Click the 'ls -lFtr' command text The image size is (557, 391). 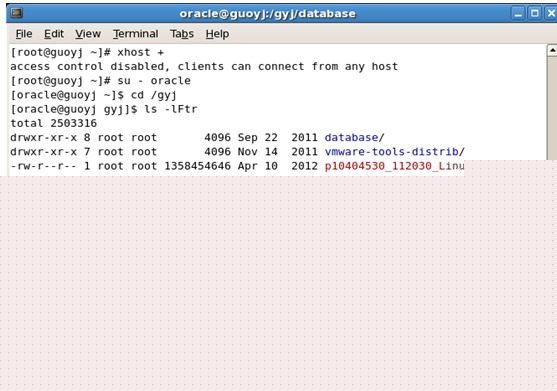coord(171,109)
